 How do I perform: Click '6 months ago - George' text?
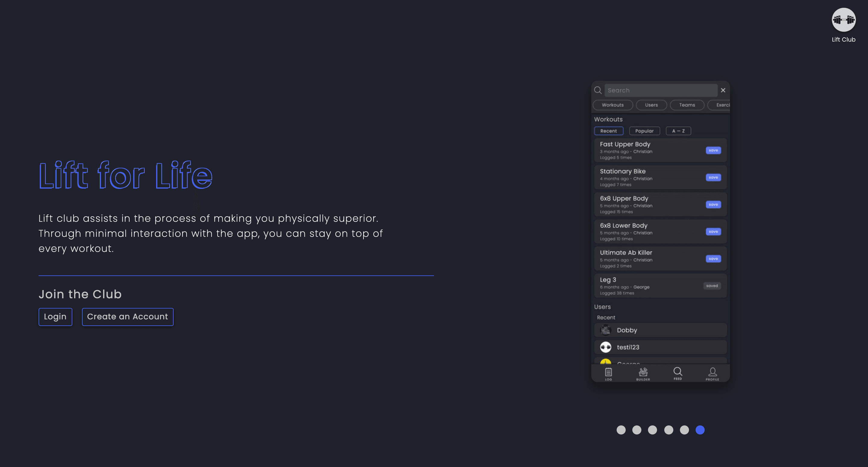625,287
